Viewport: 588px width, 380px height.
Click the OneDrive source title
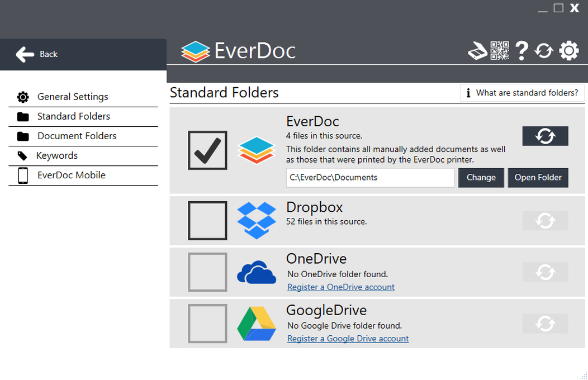[x=316, y=259]
